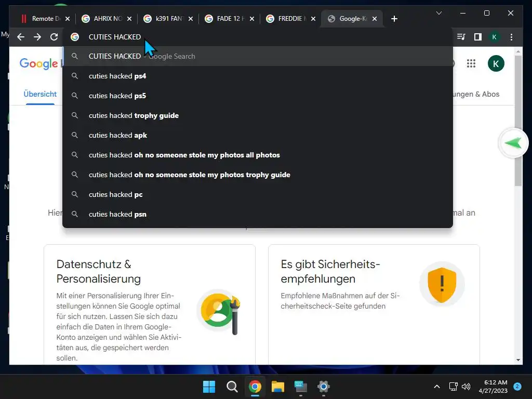
Task: Close the FREDDIE tab
Action: [313, 19]
